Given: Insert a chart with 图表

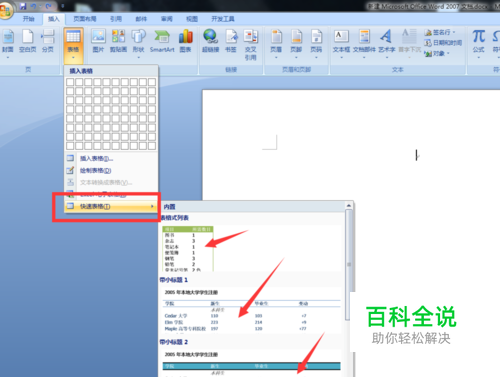Looking at the screenshot, I should (x=186, y=42).
